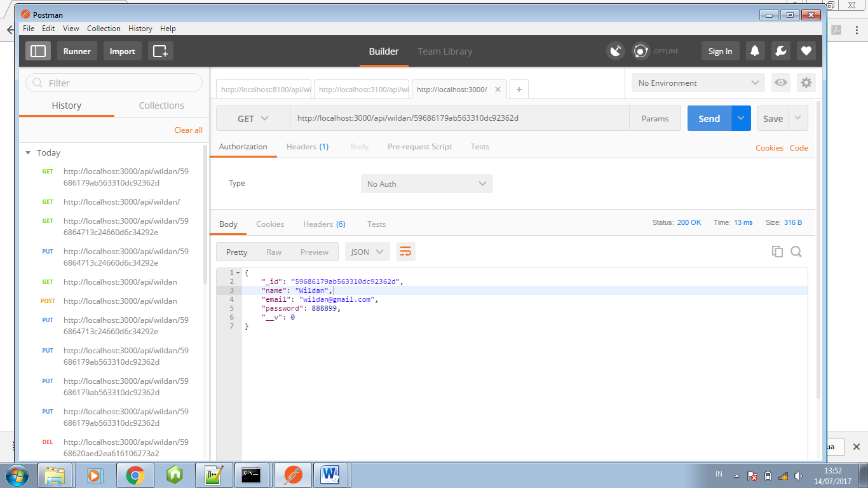Click the blue Send button

tap(710, 118)
